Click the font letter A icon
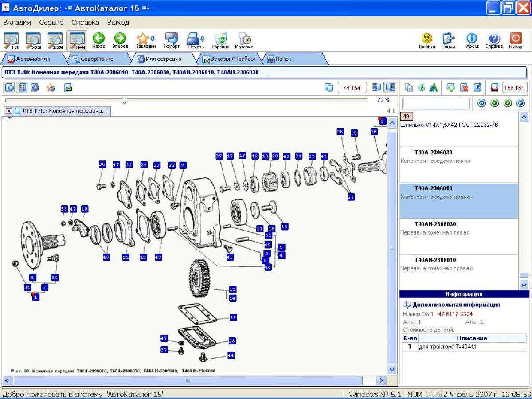Screen dimensions: 532x399 (434, 88)
